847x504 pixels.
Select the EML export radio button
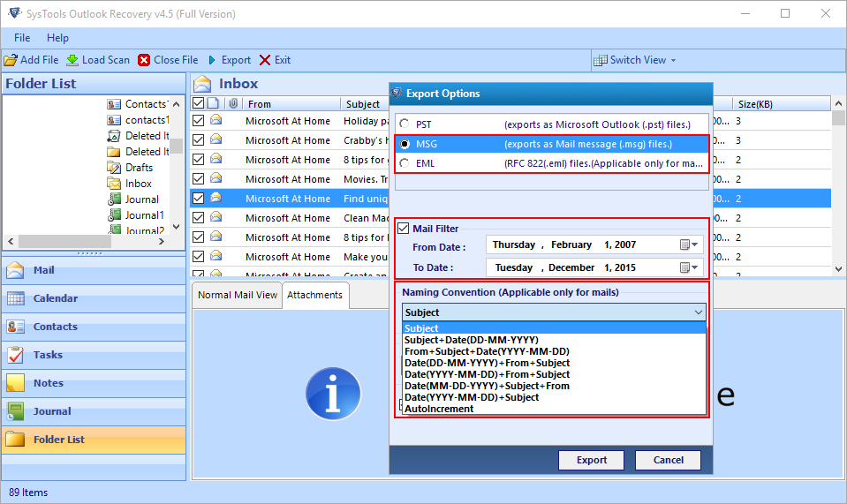pos(404,163)
